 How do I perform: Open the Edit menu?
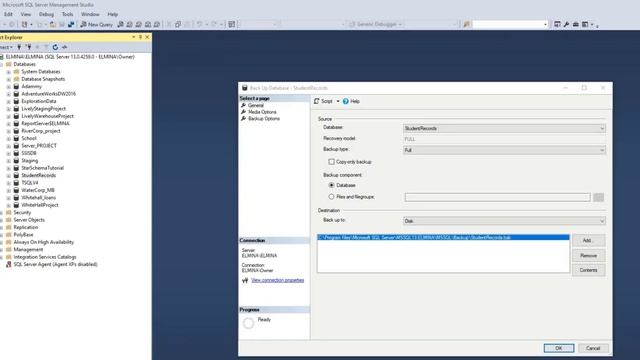tap(8, 14)
